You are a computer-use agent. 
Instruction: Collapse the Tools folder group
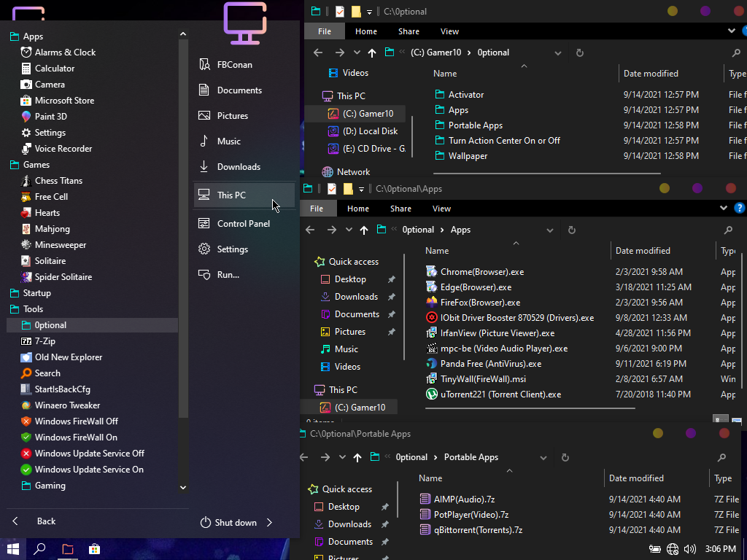(27, 309)
